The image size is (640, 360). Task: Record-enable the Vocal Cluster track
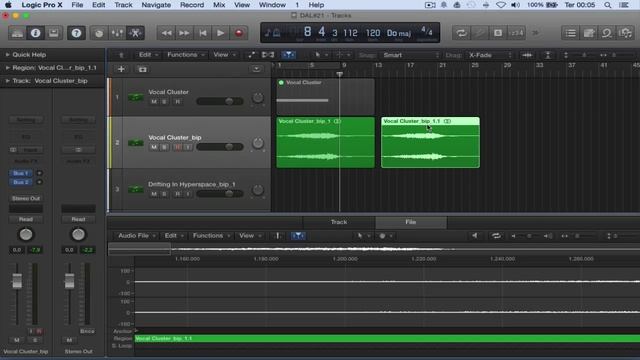pyautogui.click(x=178, y=102)
